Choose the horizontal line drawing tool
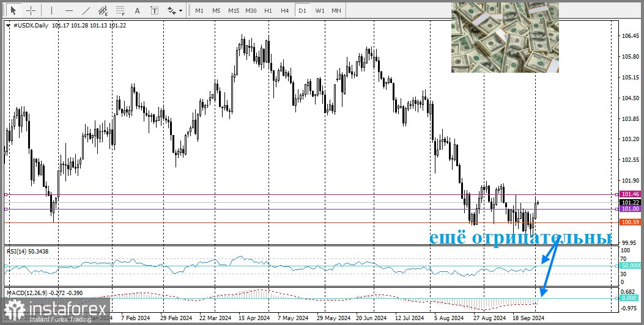Viewport: 644px width, 325px height. click(69, 10)
